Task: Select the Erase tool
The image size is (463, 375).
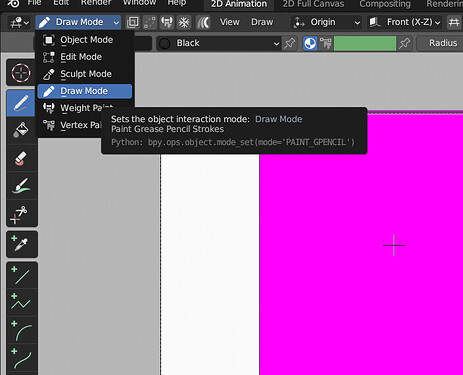Action: pos(21,158)
